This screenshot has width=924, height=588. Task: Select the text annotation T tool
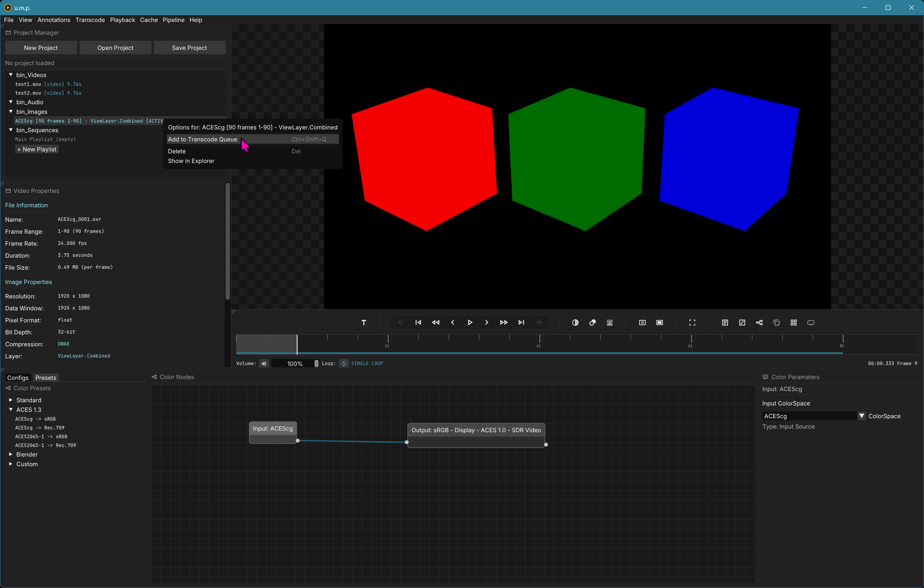point(364,322)
